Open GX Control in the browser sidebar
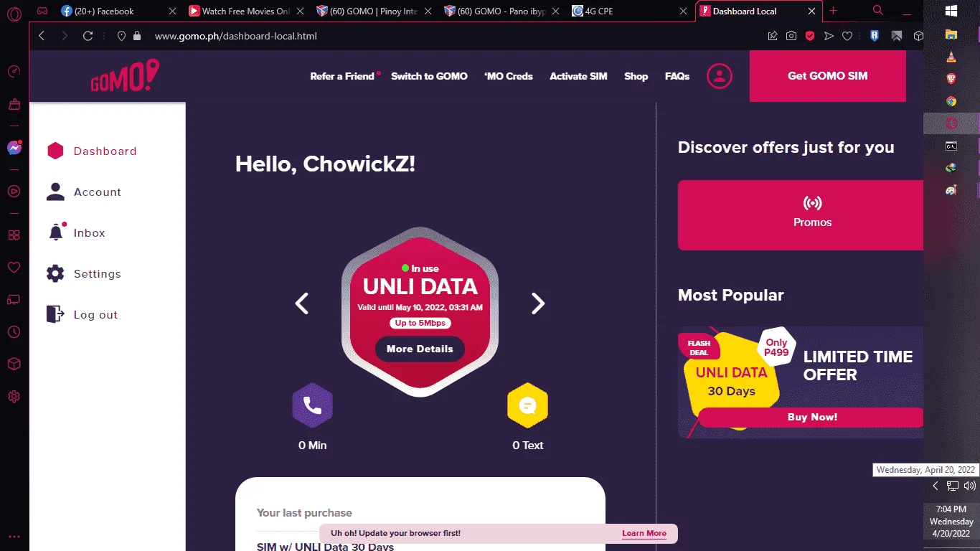The width and height of the screenshot is (980, 551). [14, 71]
